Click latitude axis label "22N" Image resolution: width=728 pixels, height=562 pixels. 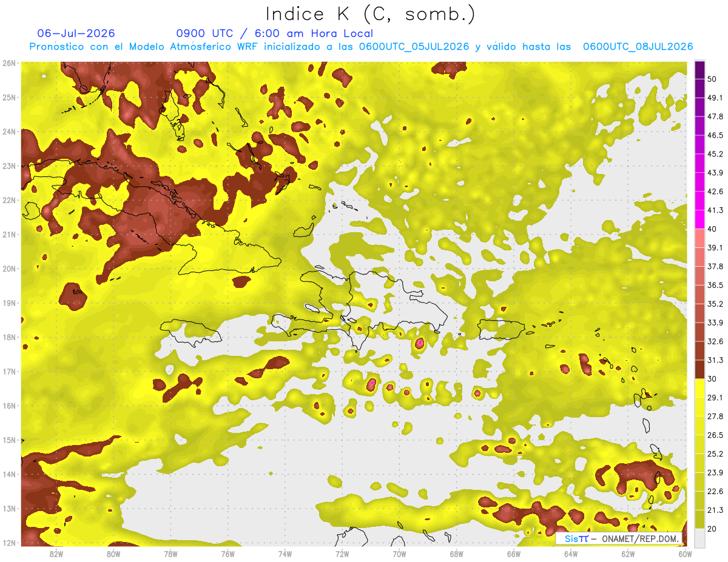(9, 200)
